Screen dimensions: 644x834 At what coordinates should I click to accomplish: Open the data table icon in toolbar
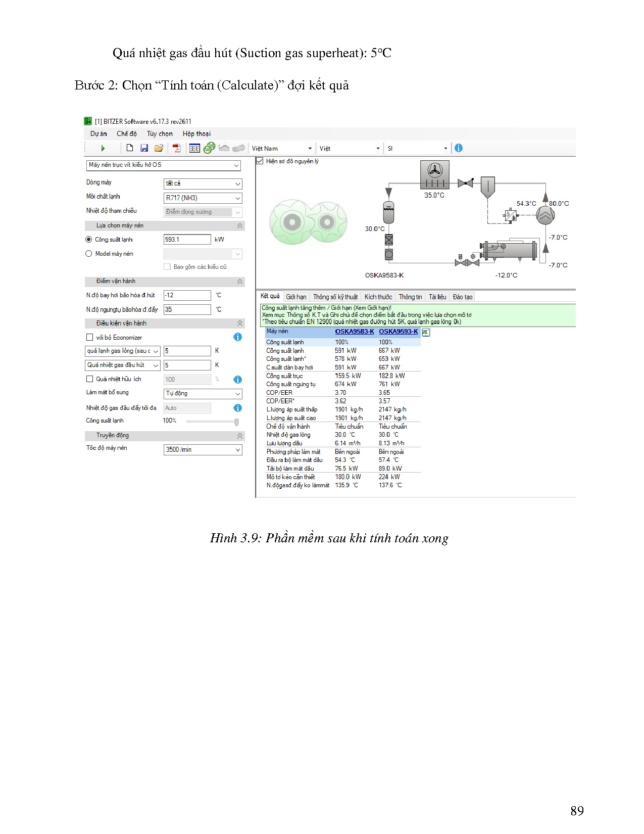(194, 148)
